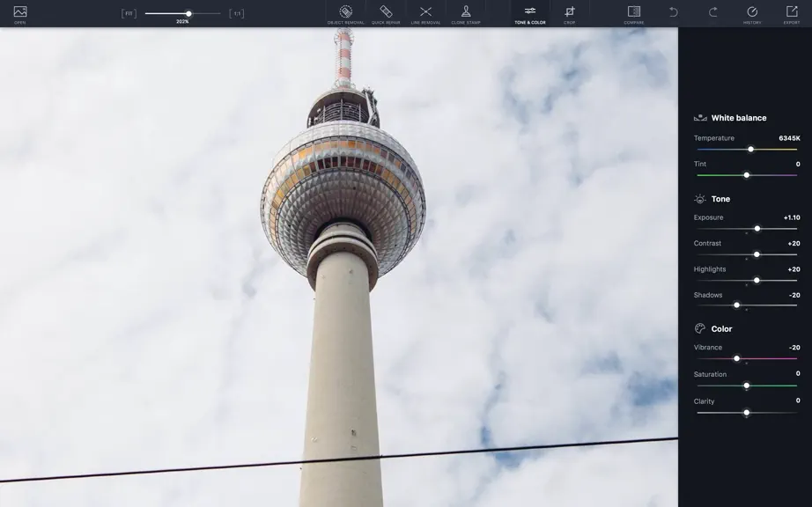812x507 pixels.
Task: Click the Export button
Action: [x=791, y=14]
